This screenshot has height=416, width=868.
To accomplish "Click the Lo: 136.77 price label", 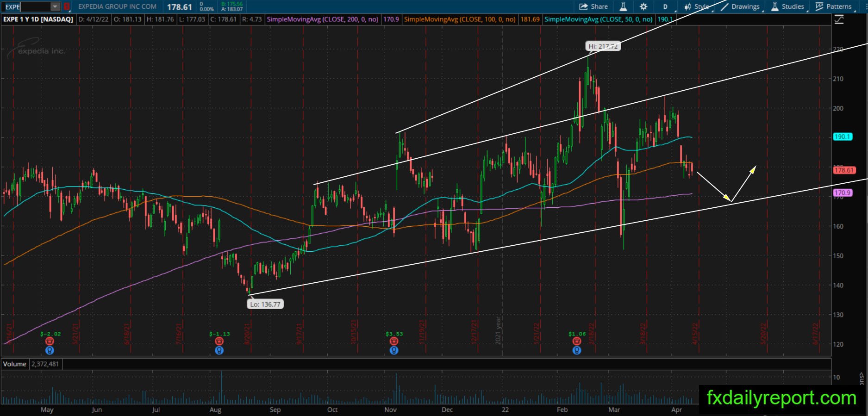I will 265,304.
